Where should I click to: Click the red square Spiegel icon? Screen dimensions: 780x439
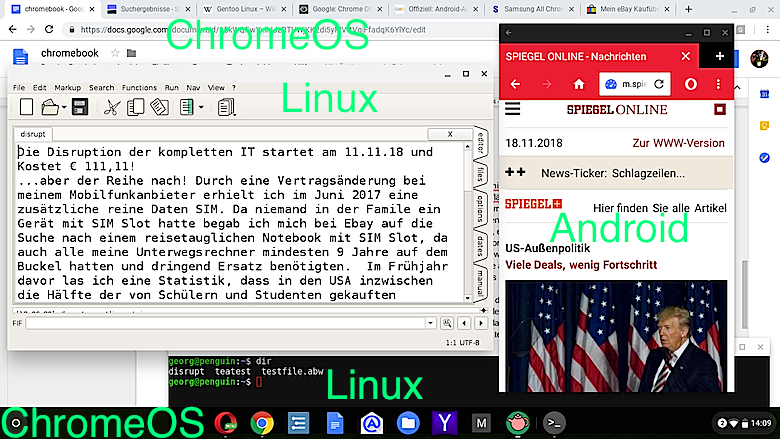[x=720, y=109]
